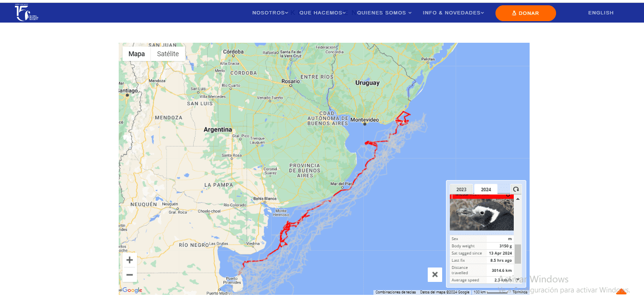This screenshot has height=304, width=644.
Task: Zoom in with the map plus button
Action: (129, 260)
